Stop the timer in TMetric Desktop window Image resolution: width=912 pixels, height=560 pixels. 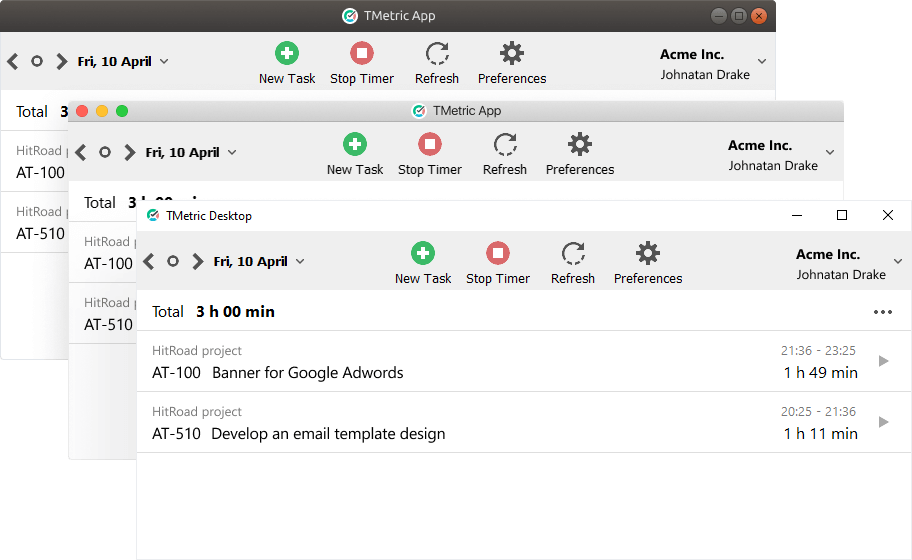pos(498,263)
